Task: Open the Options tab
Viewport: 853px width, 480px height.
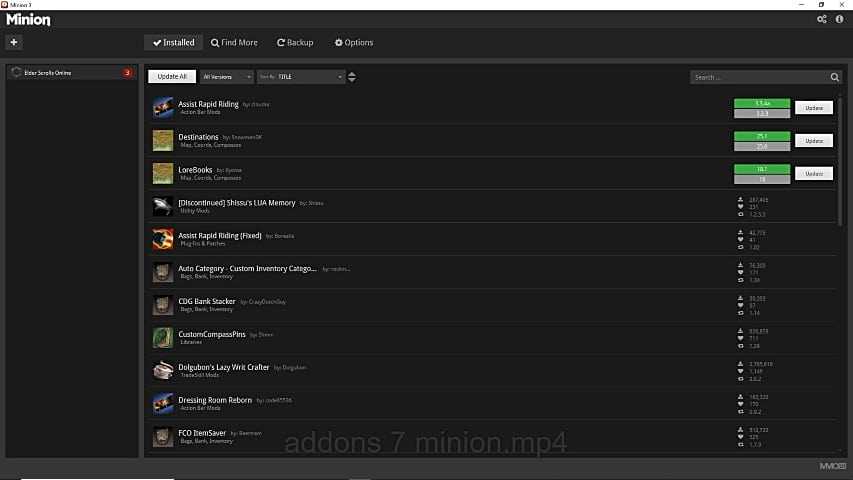Action: point(354,43)
